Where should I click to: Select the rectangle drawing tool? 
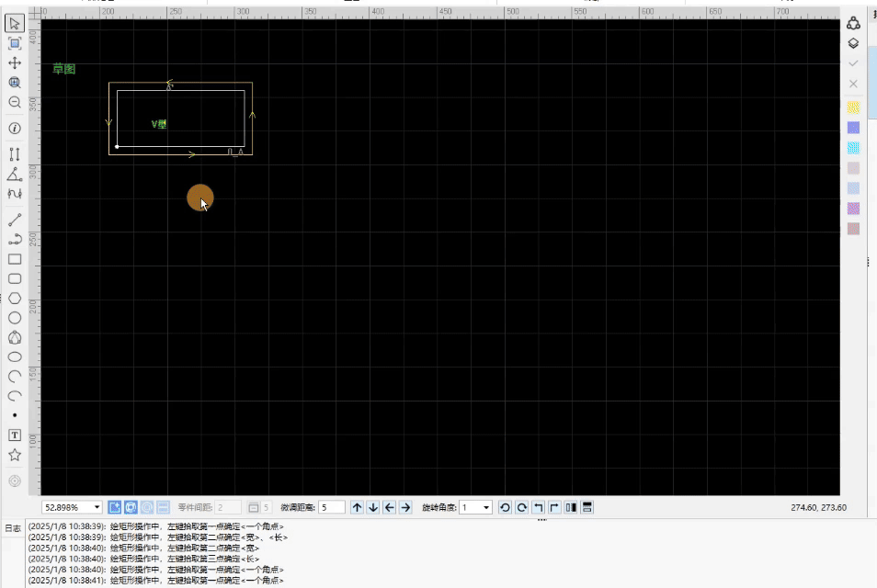pyautogui.click(x=15, y=259)
